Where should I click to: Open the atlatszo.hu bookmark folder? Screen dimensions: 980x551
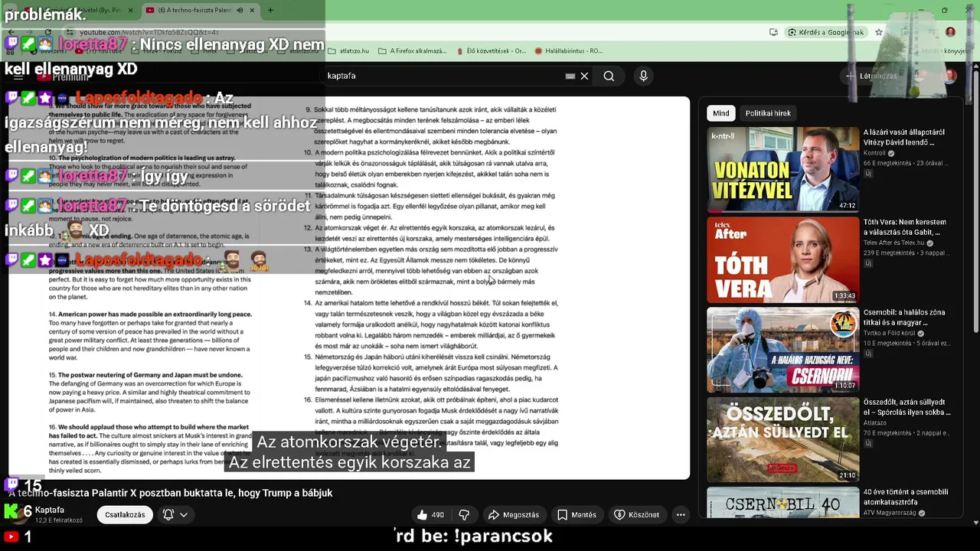pyautogui.click(x=348, y=51)
